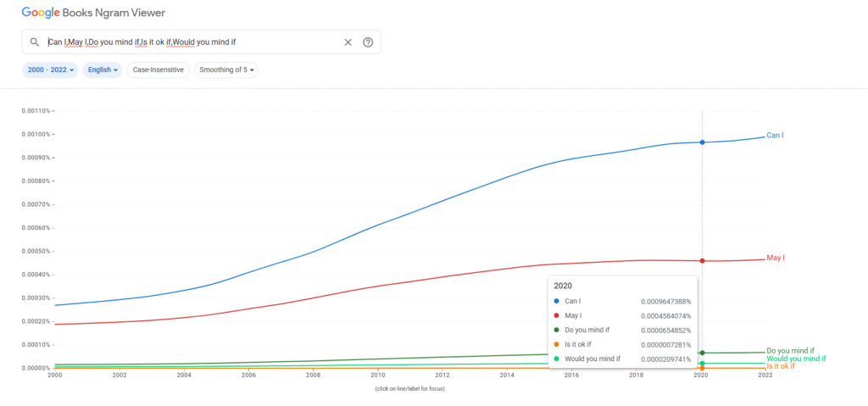Click the Google Books Ngram Viewer logo
This screenshot has width=868, height=406.
[93, 12]
